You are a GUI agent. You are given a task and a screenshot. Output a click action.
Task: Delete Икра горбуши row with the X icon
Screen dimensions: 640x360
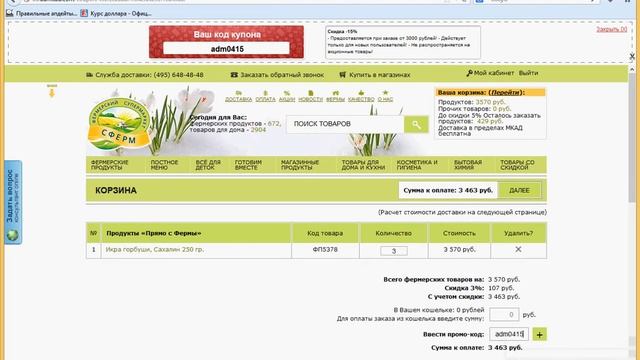click(x=518, y=249)
